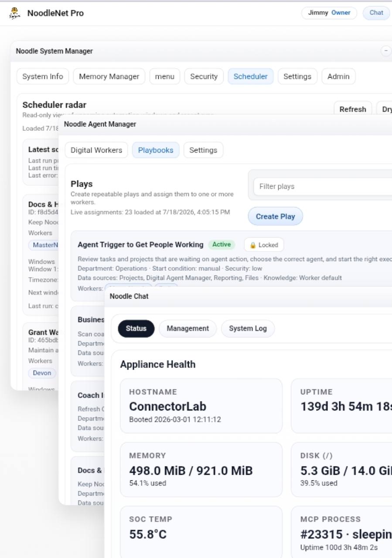Select the Scheduler tab

click(250, 76)
